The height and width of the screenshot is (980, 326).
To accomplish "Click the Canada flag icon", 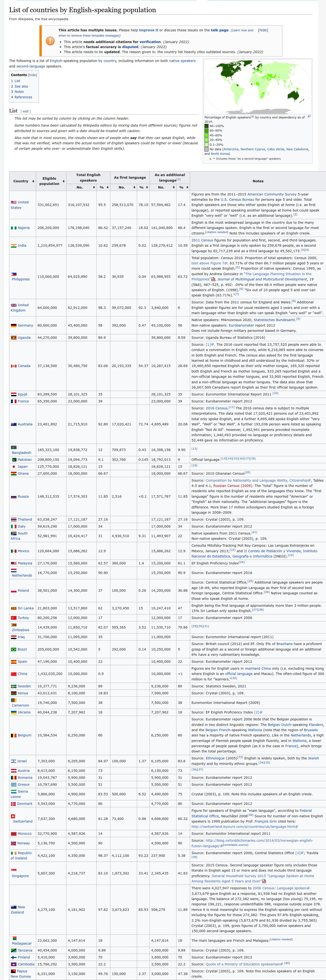I will (14, 366).
